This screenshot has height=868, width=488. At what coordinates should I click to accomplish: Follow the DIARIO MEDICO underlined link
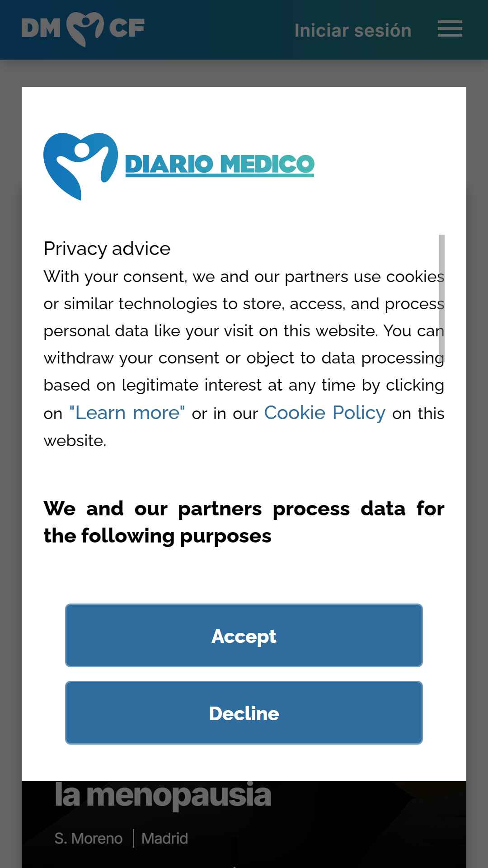[220, 165]
